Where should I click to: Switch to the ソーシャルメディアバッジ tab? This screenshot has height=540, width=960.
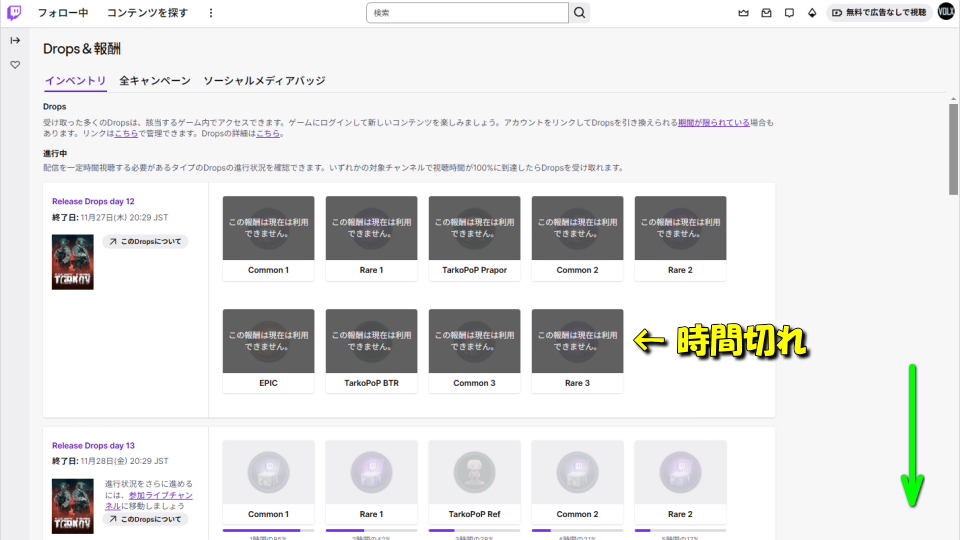pos(264,81)
